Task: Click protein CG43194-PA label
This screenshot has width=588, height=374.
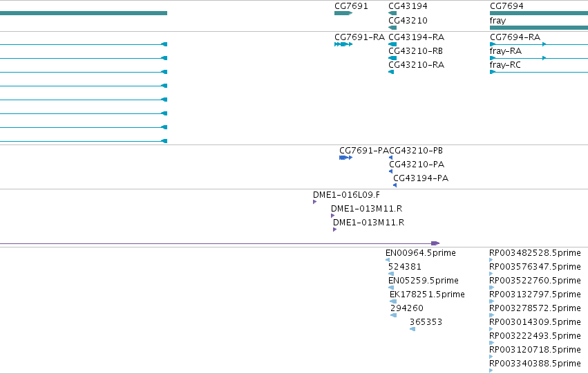Action: [421, 178]
